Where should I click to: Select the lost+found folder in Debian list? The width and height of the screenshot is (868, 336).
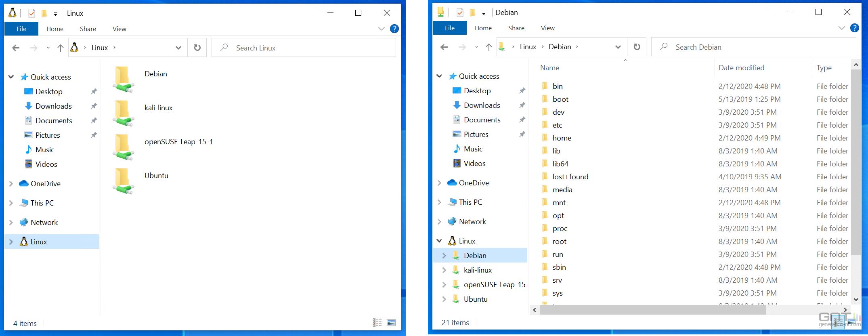click(570, 176)
